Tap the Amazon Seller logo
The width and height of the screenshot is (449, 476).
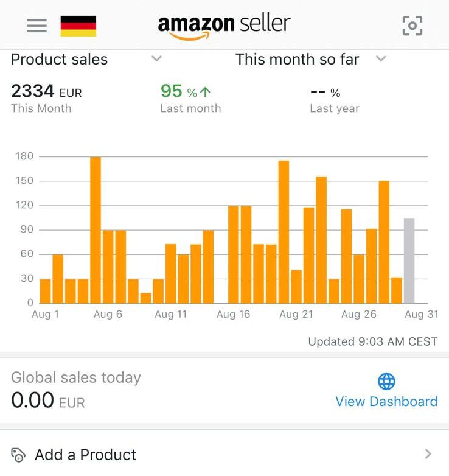[x=224, y=26]
